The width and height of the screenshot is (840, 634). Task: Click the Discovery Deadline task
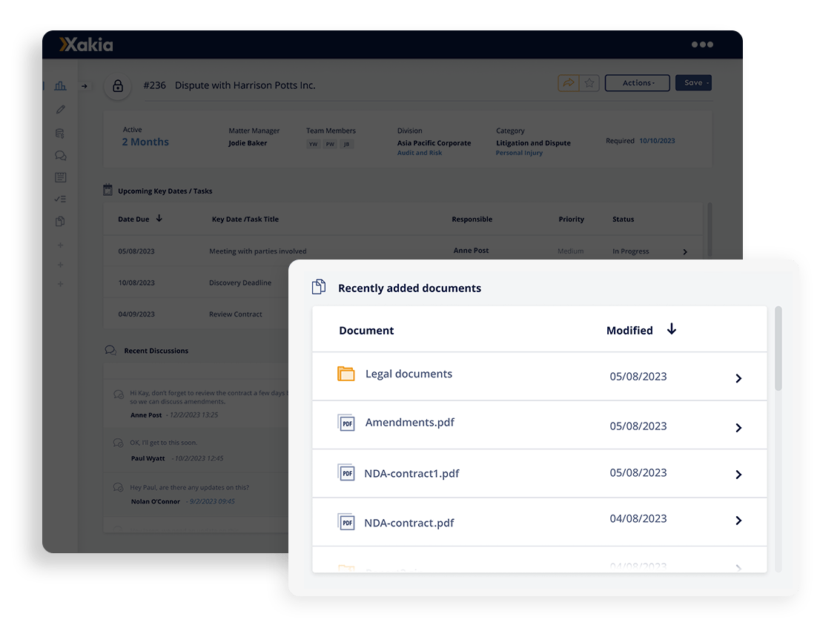click(x=240, y=283)
